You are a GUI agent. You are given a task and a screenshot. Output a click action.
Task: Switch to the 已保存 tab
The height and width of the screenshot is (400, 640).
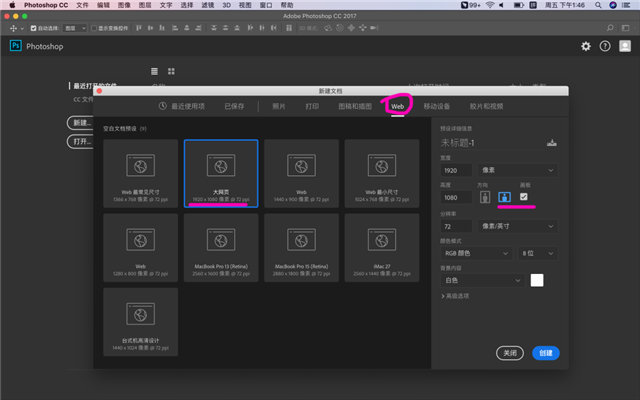(x=234, y=106)
